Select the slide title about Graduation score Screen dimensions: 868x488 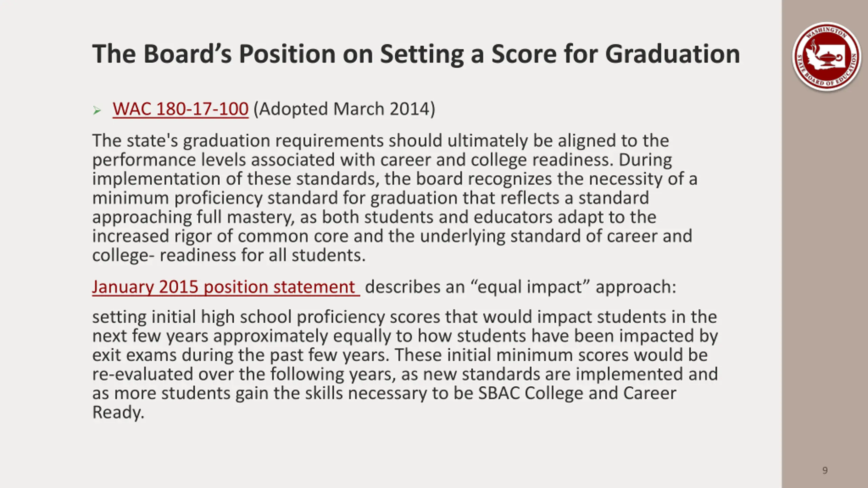pos(416,54)
